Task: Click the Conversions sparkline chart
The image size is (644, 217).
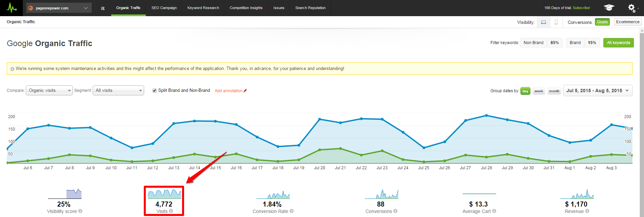Action: coord(382,194)
